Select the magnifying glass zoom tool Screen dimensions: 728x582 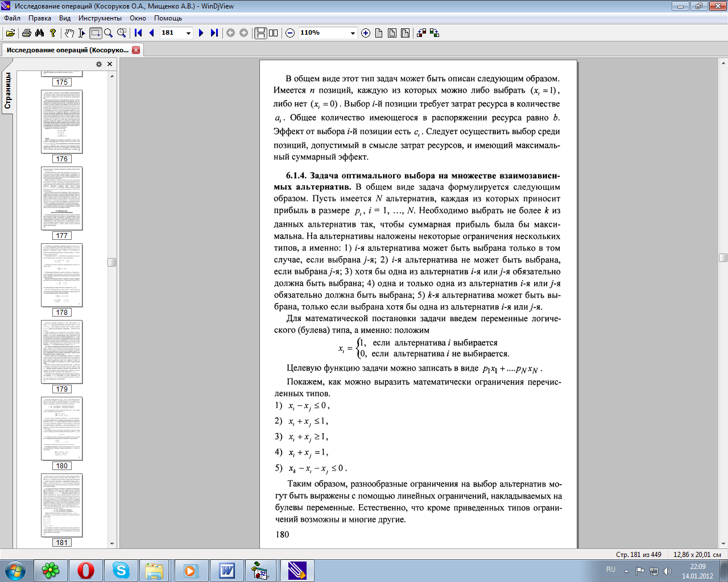108,33
